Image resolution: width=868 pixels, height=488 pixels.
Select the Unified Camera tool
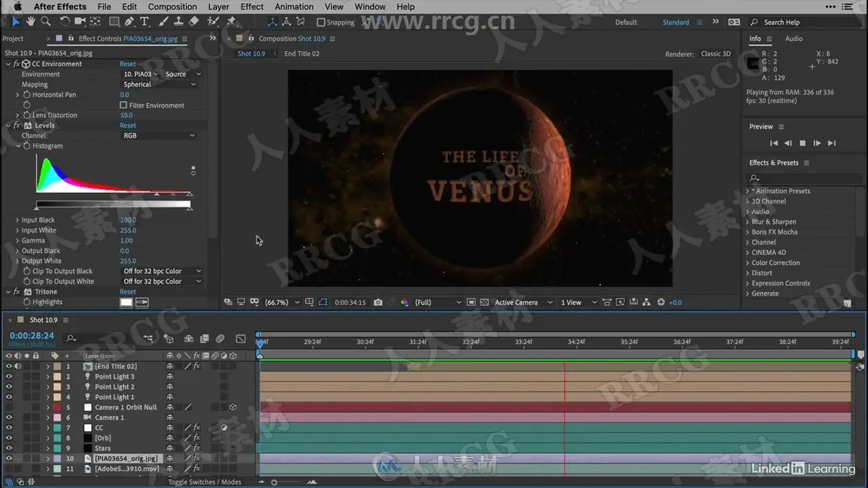[80, 22]
